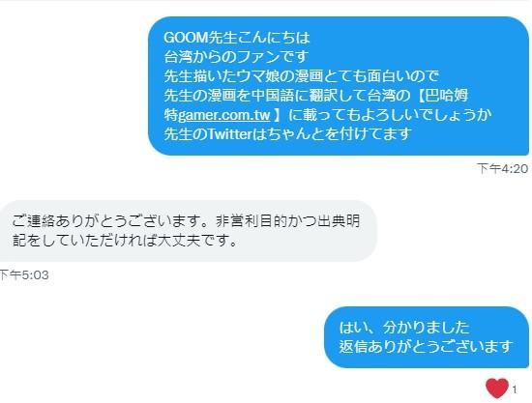Click the reaction count next to the heart
Image resolution: width=532 pixels, height=403 pixels.
coord(515,389)
